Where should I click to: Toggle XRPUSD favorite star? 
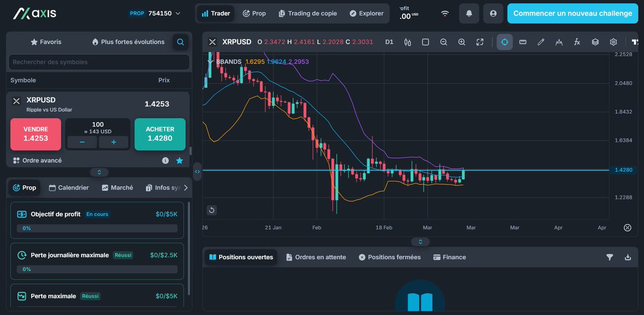click(x=179, y=160)
